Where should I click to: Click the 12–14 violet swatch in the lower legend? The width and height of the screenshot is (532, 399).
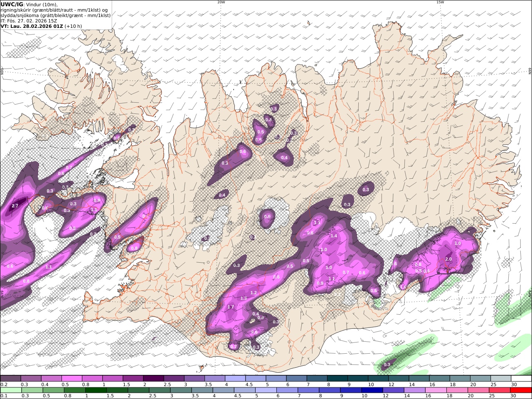(393, 390)
